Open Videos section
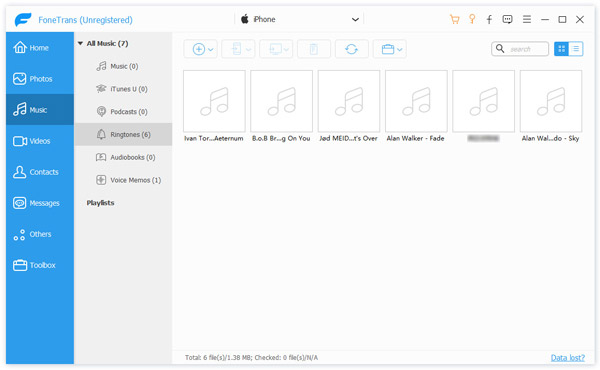Viewport: 600px width, 370px height. tap(40, 141)
